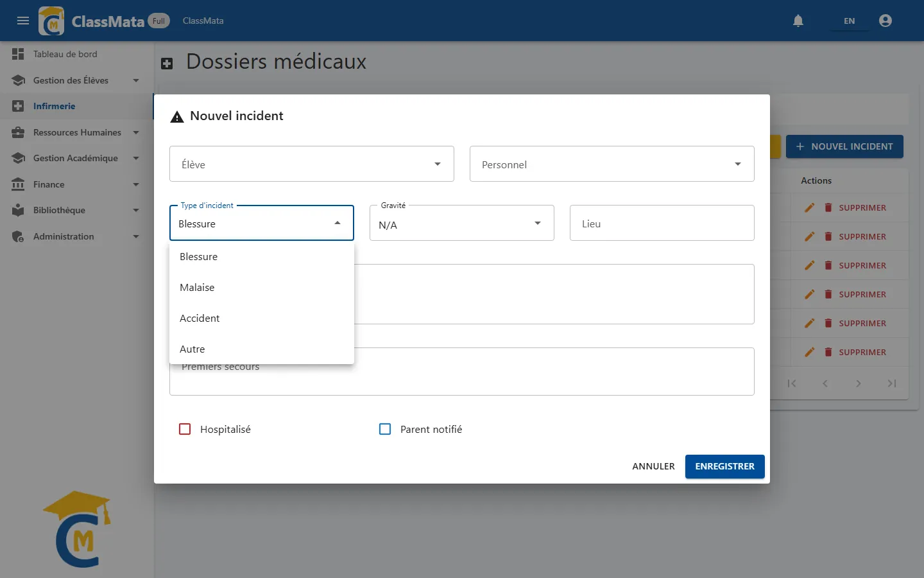Click the Lieu input field
Image resolution: width=924 pixels, height=578 pixels.
662,223
